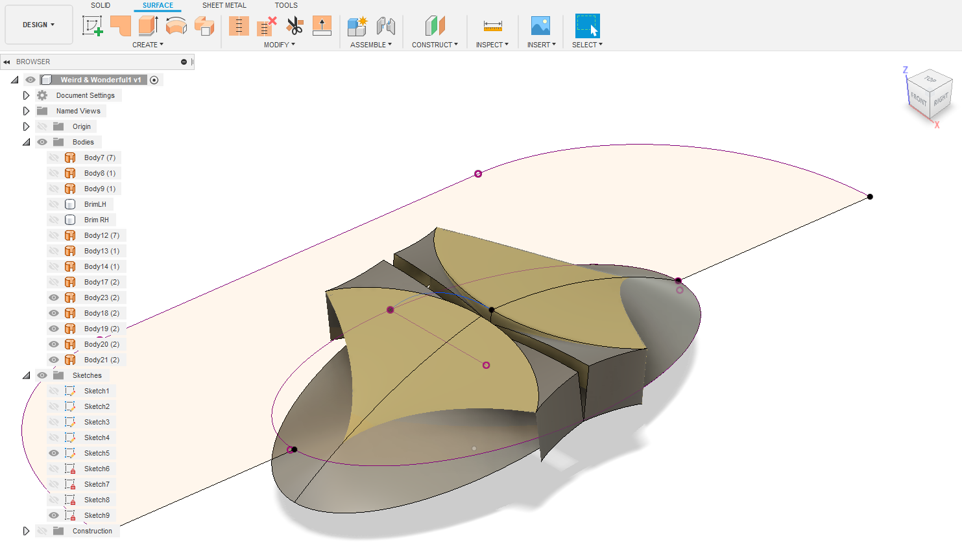962x560 pixels.
Task: Open the INSERT dropdown menu
Action: click(x=542, y=45)
